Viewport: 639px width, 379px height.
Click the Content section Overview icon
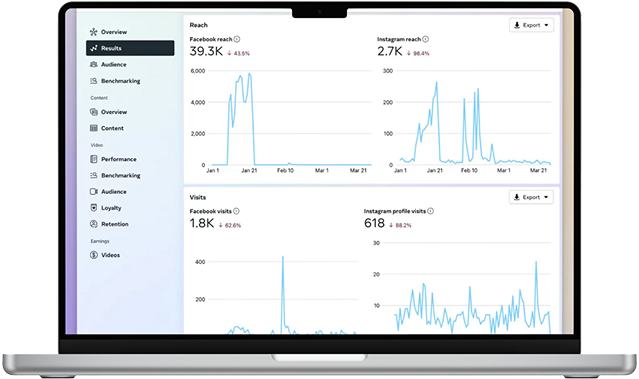[x=94, y=112]
